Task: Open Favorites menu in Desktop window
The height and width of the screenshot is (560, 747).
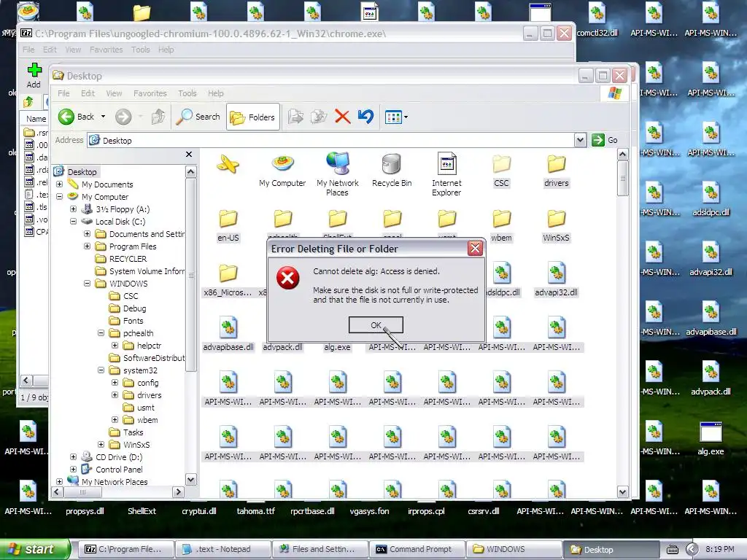Action: coord(150,93)
